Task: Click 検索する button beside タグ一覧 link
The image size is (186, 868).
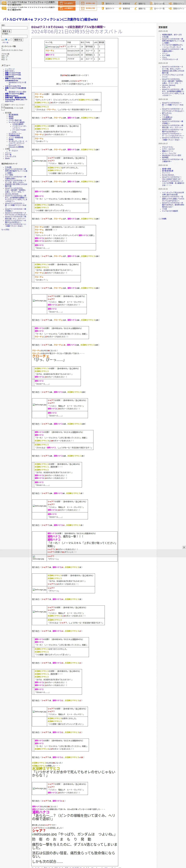Action: [x=18, y=40]
